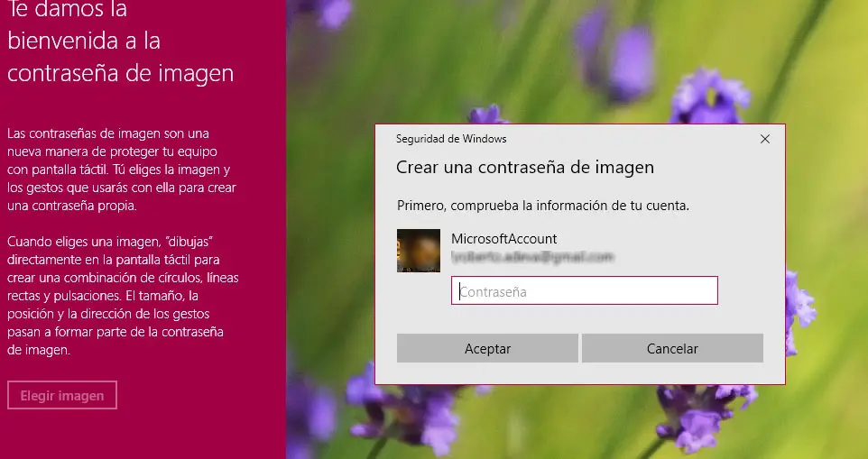Close the Seguridad de Windows dialog

tap(764, 139)
